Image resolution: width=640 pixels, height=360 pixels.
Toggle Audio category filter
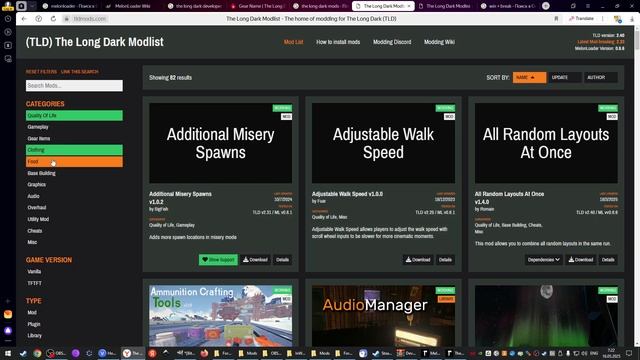(74, 196)
